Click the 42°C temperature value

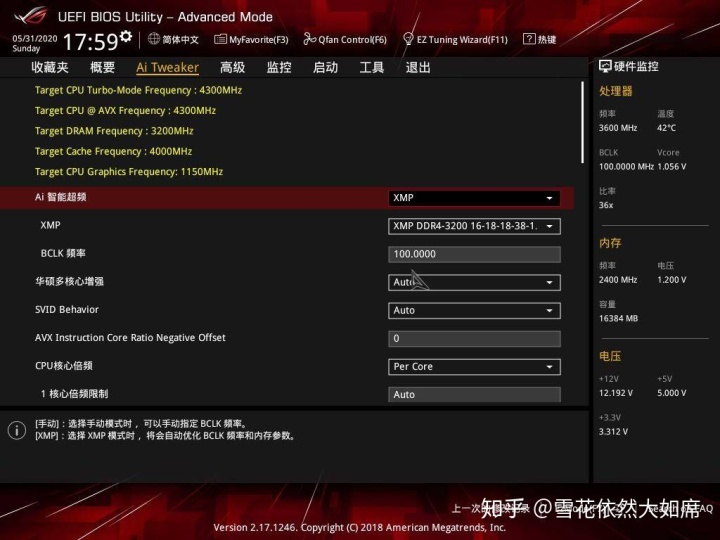666,128
